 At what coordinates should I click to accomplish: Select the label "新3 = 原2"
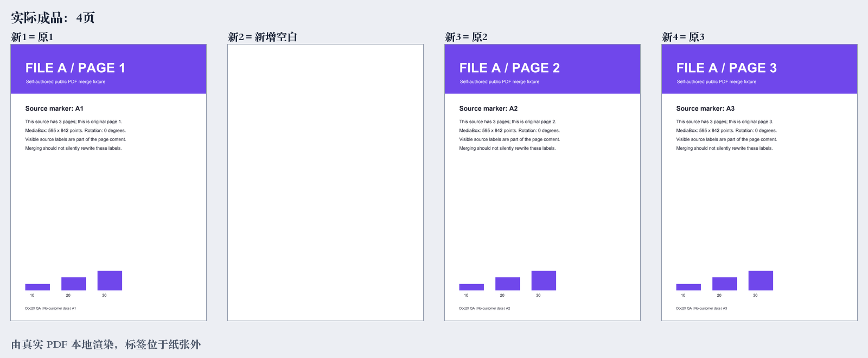pyautogui.click(x=466, y=37)
